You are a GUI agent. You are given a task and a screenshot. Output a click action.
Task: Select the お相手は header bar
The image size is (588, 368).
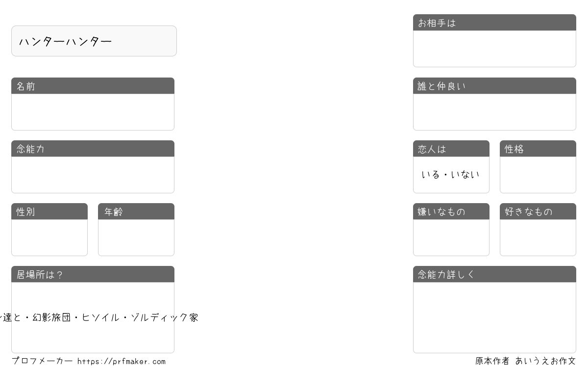click(x=494, y=23)
